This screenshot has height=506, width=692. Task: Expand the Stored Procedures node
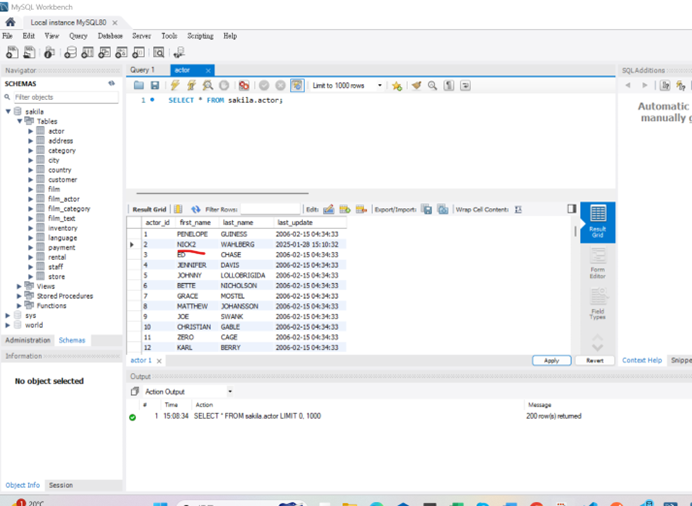[x=19, y=296]
